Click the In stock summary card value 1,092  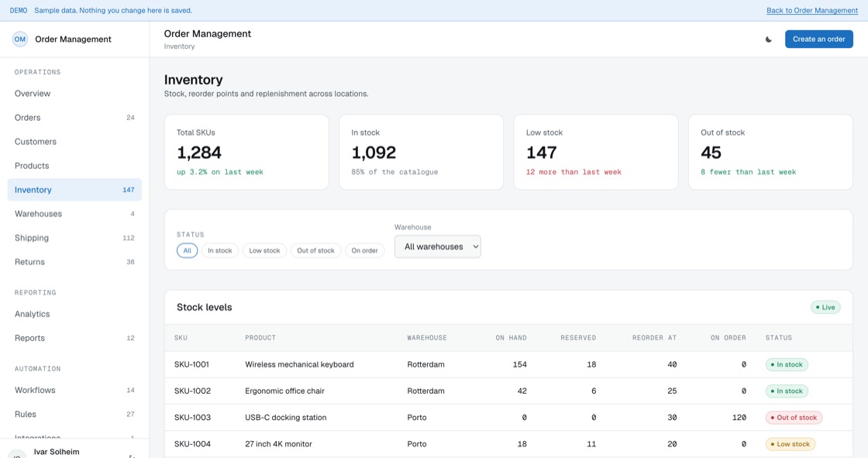(374, 153)
